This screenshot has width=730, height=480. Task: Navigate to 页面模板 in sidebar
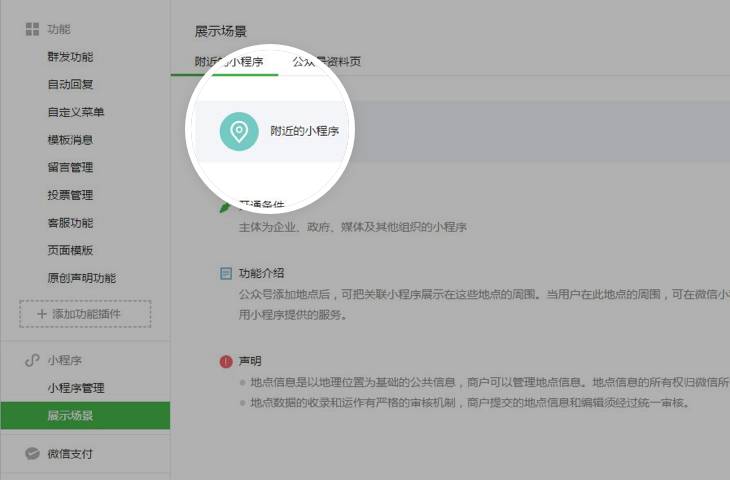(x=70, y=250)
